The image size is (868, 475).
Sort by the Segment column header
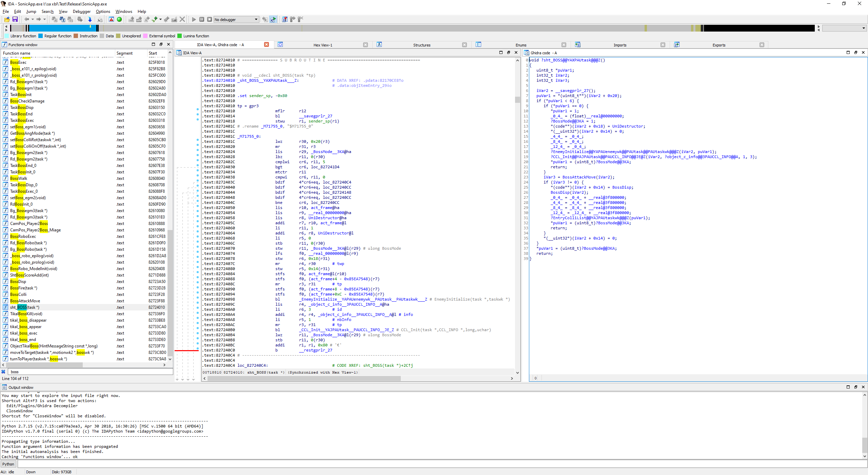click(x=131, y=53)
